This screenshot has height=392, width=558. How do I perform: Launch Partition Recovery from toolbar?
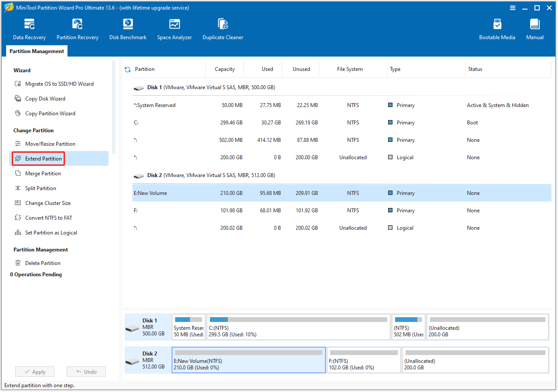(78, 29)
